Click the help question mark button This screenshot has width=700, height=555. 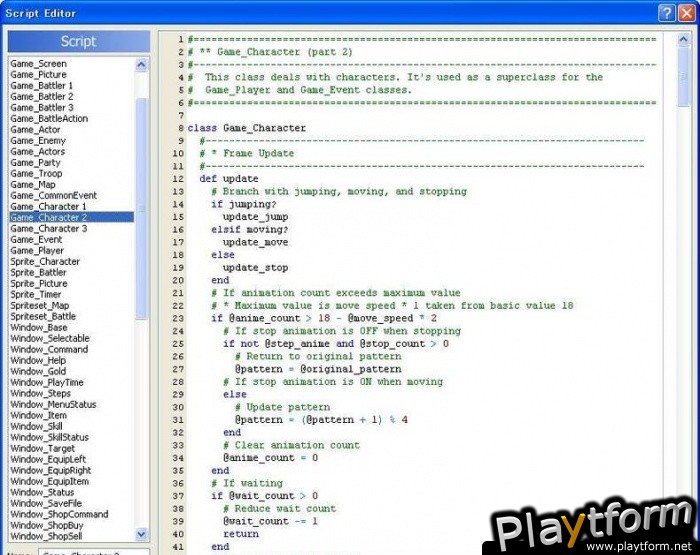coord(667,13)
